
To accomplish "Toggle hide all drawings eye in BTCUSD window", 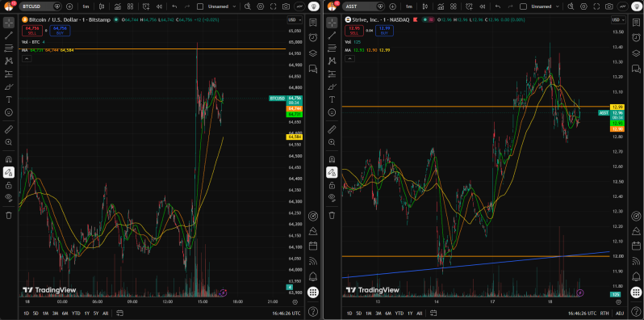I will click(9, 198).
